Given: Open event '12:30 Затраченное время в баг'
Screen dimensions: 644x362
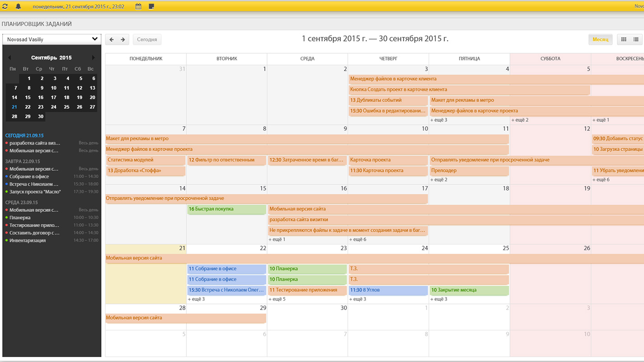Looking at the screenshot, I should (x=307, y=160).
